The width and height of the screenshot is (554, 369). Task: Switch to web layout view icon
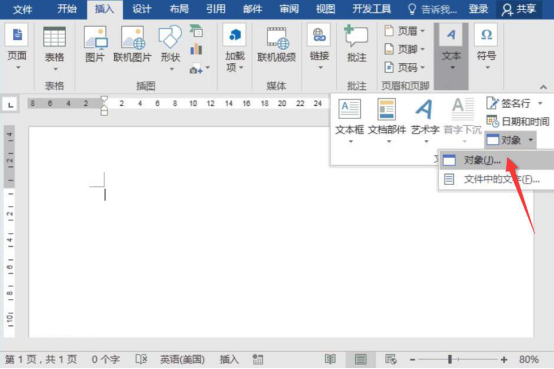(391, 359)
